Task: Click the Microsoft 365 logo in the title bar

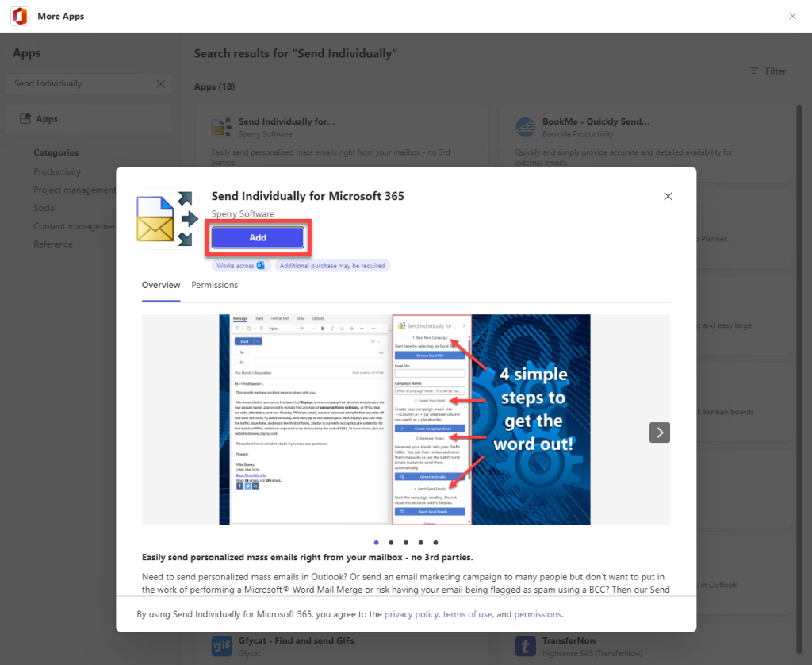Action: (x=19, y=16)
